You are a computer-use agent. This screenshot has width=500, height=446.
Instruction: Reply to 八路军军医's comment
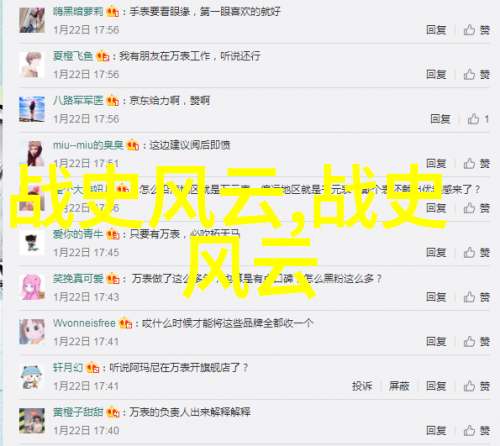click(x=440, y=119)
